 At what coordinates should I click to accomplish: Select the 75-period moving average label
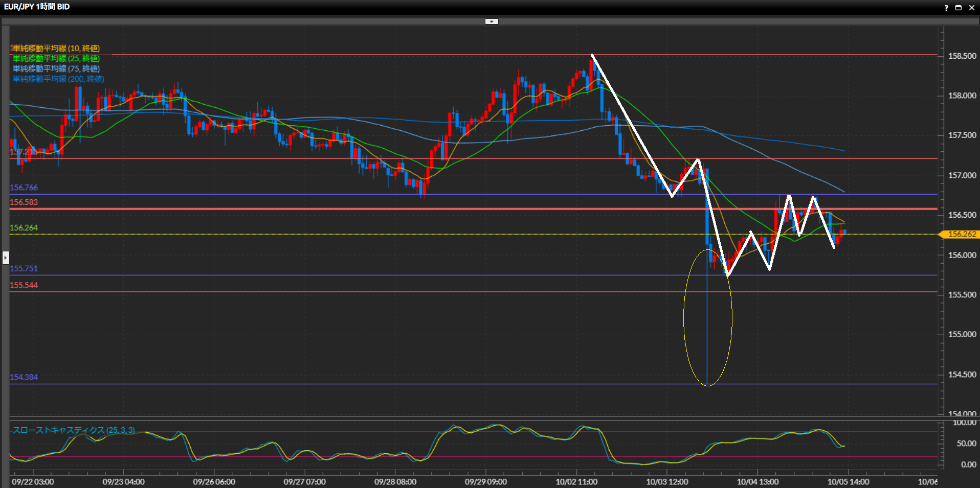[56, 69]
